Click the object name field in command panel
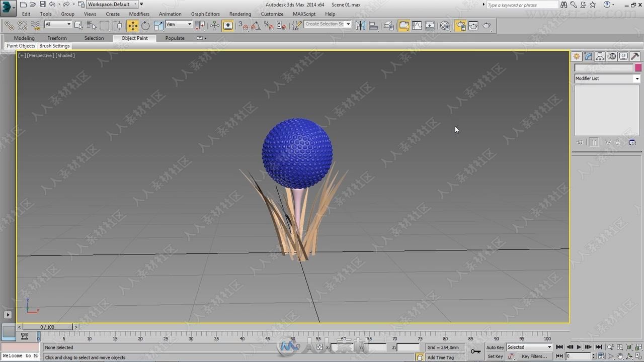 604,68
